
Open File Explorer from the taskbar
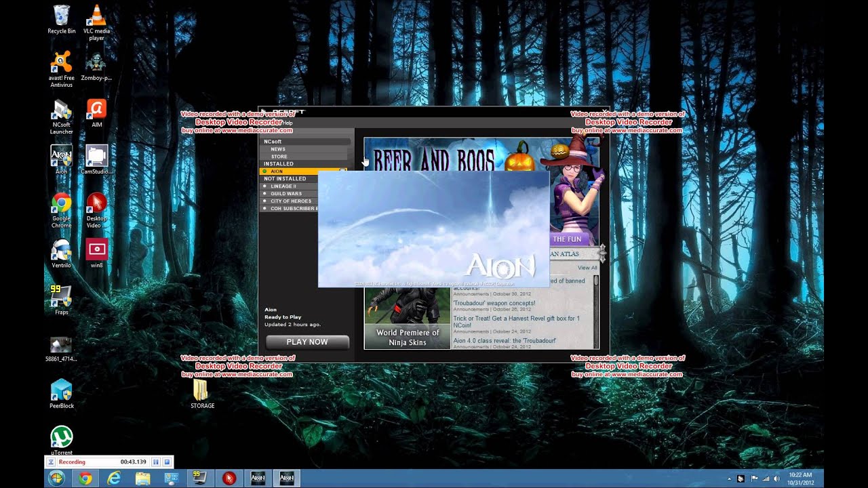click(x=142, y=479)
